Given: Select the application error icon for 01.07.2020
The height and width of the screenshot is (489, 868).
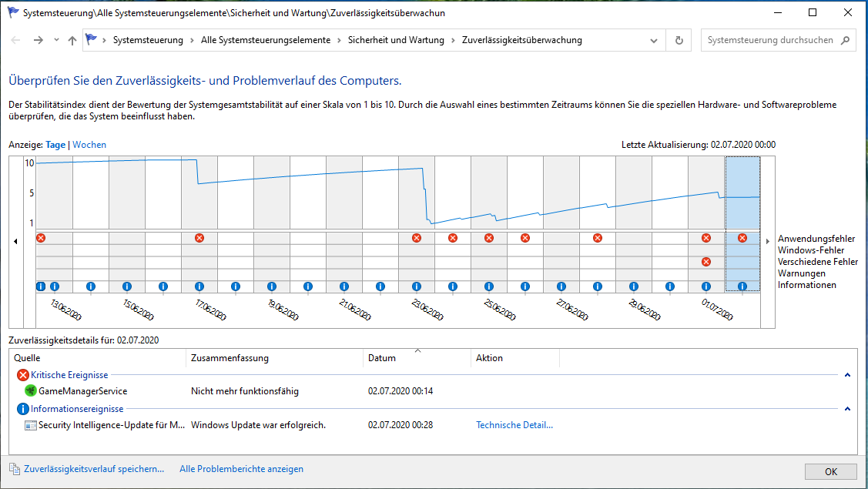Looking at the screenshot, I should pyautogui.click(x=706, y=238).
